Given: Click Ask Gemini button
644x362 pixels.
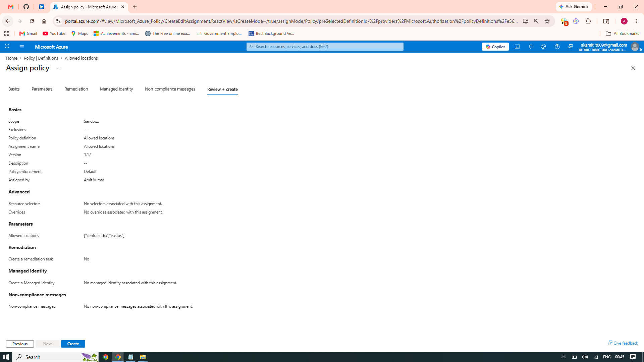Looking at the screenshot, I should (574, 7).
